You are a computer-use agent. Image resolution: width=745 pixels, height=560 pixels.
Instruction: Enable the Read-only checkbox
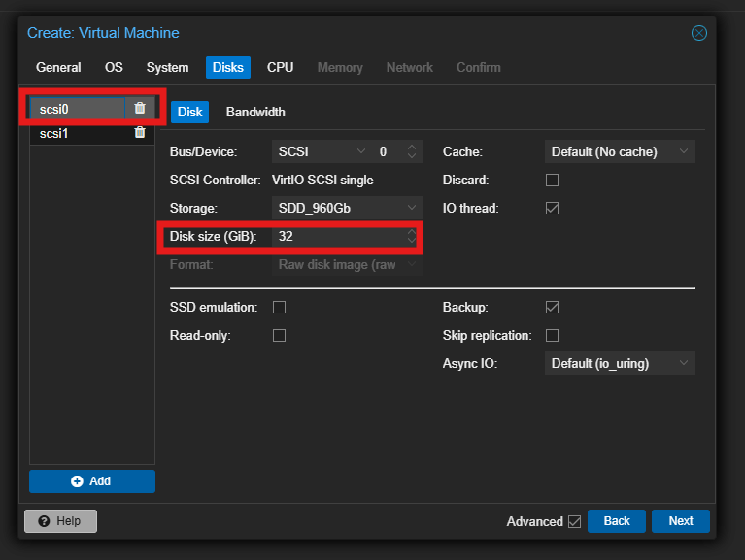280,336
